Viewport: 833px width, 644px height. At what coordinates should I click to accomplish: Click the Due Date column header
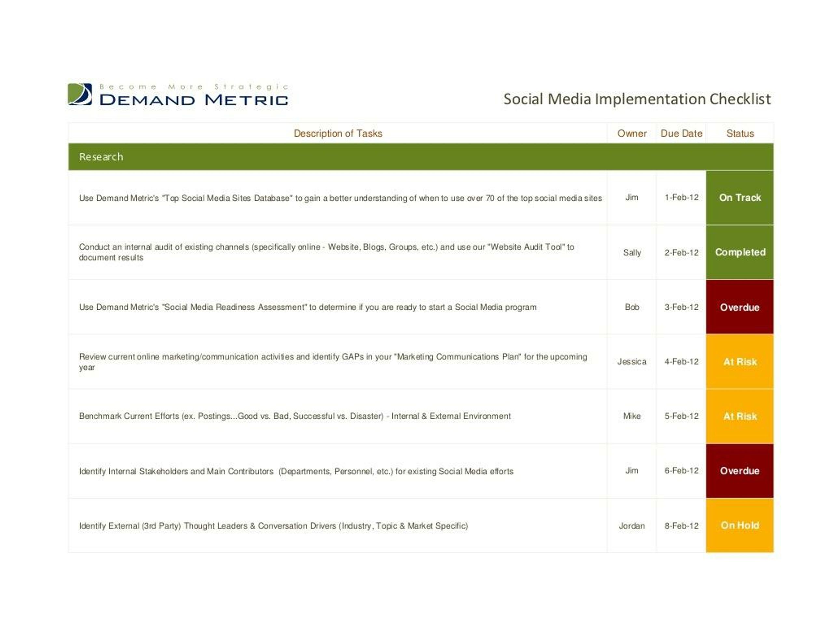tap(682, 133)
